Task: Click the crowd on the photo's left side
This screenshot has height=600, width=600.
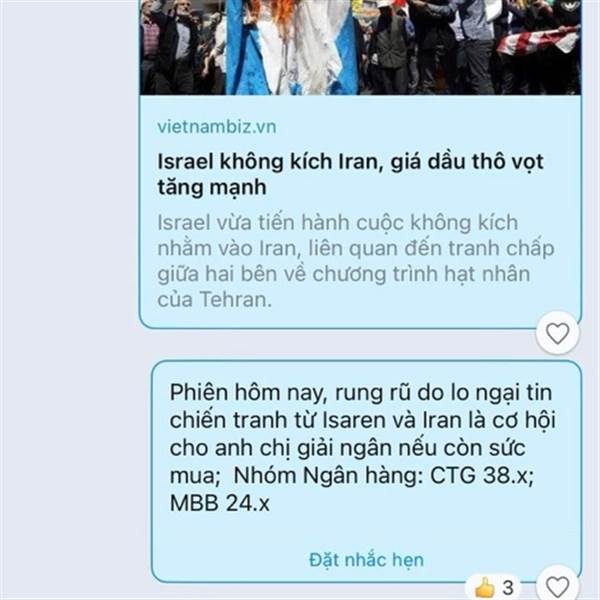Action: tap(182, 47)
